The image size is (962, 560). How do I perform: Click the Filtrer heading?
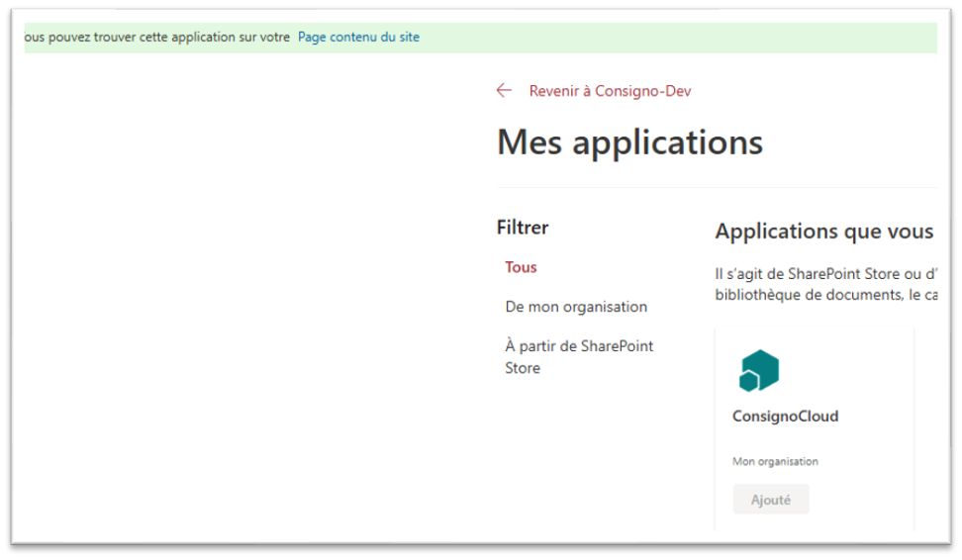click(x=523, y=228)
